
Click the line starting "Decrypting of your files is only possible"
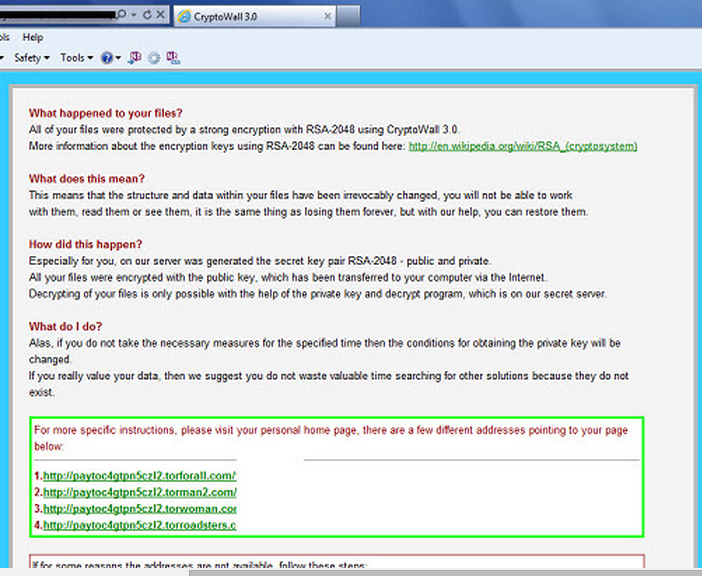[x=318, y=294]
